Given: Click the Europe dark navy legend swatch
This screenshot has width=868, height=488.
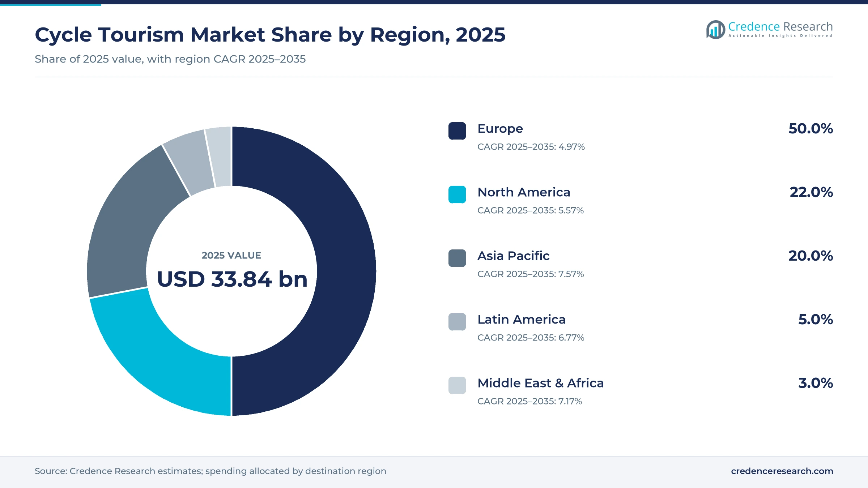Looking at the screenshot, I should click(457, 131).
